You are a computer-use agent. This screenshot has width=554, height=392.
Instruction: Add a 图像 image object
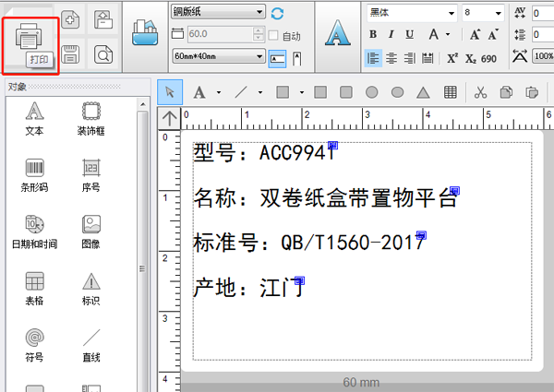[x=91, y=232]
